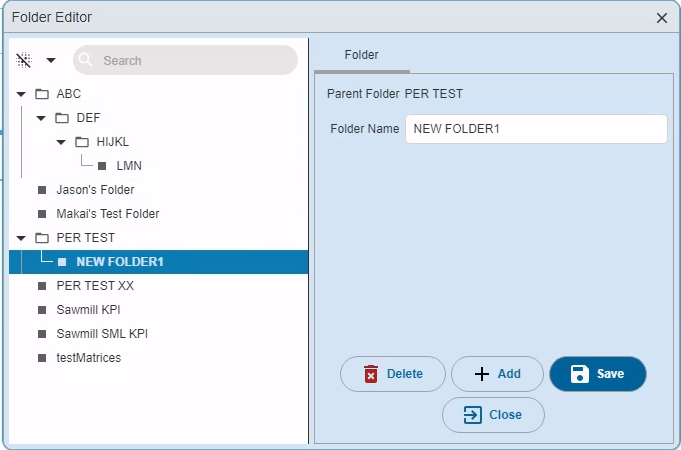The height and width of the screenshot is (450, 681).
Task: Click inside the Folder Name field
Action: point(536,129)
